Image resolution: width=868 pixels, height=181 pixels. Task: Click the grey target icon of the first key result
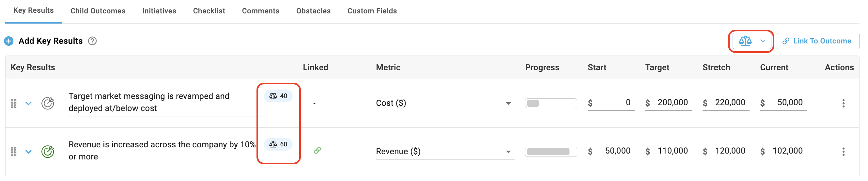click(x=48, y=103)
